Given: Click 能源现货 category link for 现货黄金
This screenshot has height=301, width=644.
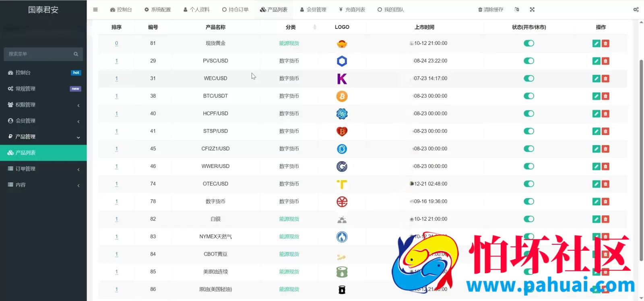Looking at the screenshot, I should pos(289,43).
